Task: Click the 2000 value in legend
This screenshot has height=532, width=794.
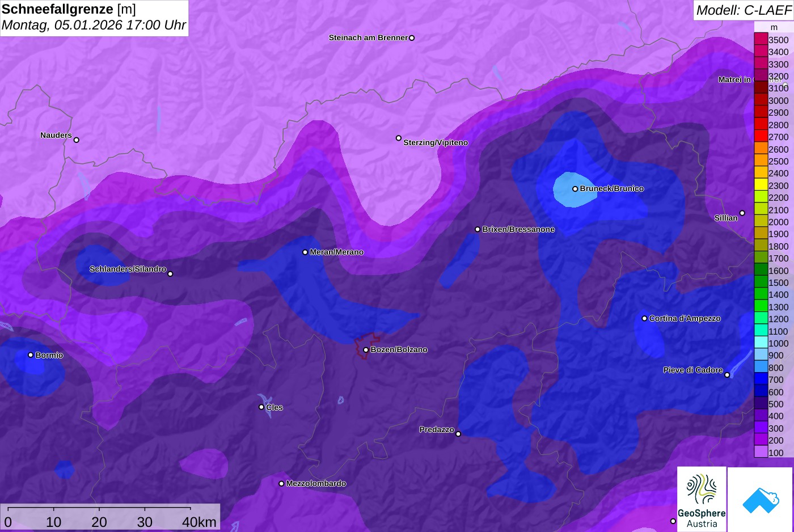Action: [779, 222]
